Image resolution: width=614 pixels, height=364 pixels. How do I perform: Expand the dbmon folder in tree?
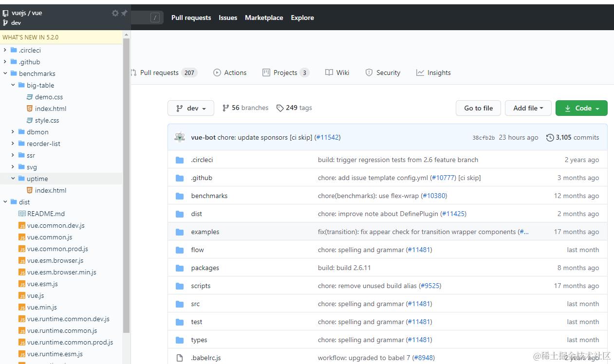(13, 132)
